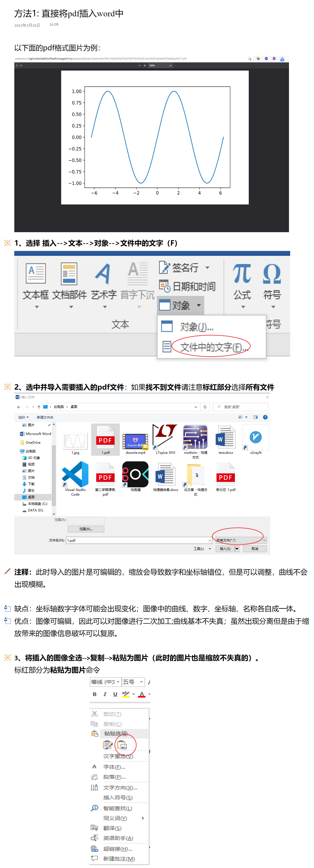Open the 组织 dropdown menu
The width and height of the screenshot is (314, 868).
(x=23, y=417)
